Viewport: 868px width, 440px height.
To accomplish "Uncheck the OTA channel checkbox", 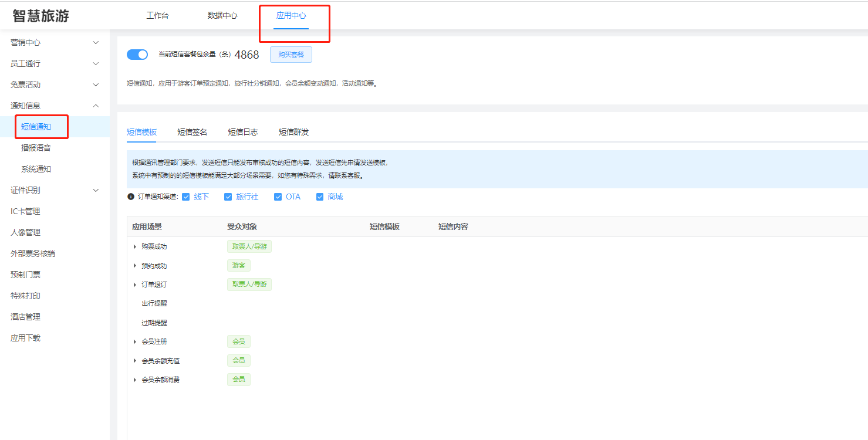I will pyautogui.click(x=278, y=197).
